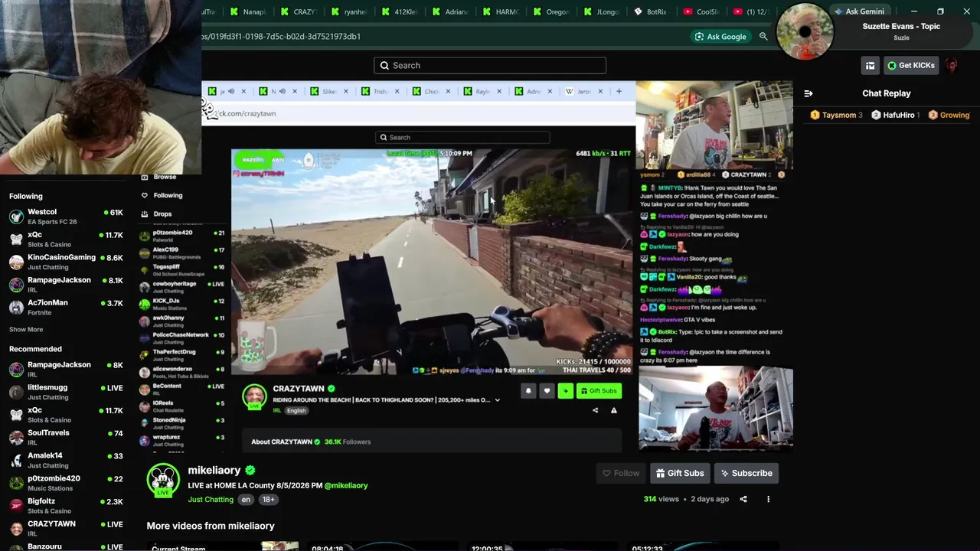Screen dimensions: 980x551
Task: Collapse the Chat Replay panel
Action: click(x=808, y=93)
